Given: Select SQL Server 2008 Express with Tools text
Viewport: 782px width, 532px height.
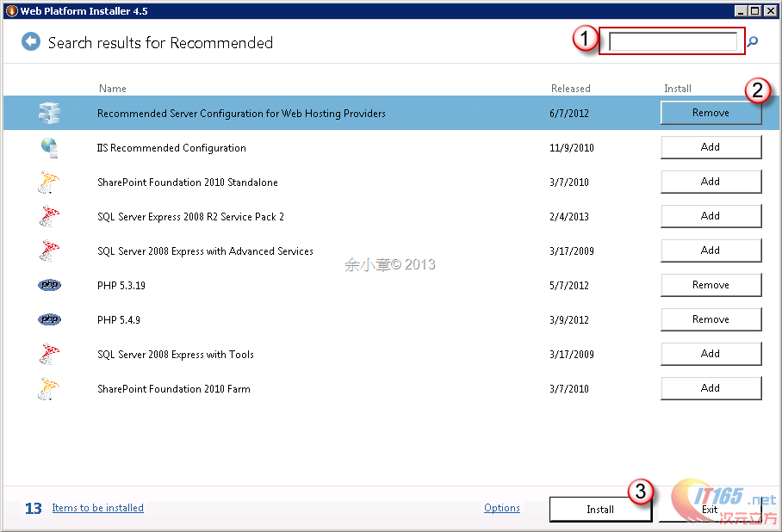Looking at the screenshot, I should (x=176, y=354).
